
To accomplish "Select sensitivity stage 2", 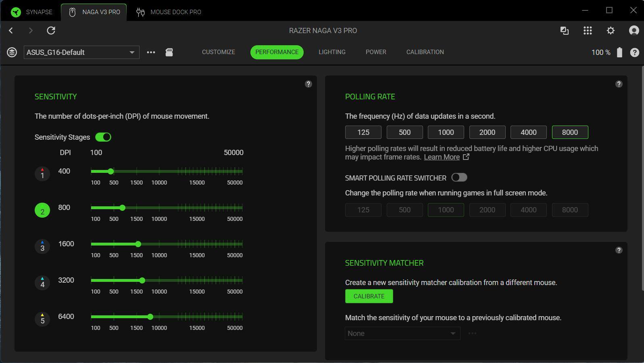I will click(42, 210).
